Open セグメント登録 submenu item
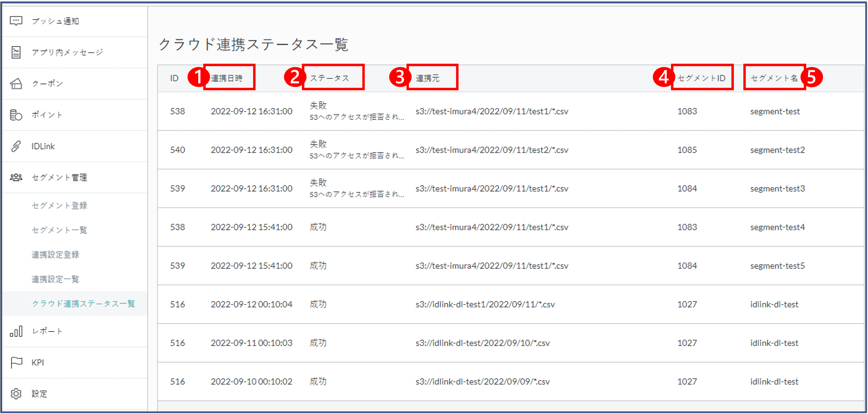Viewport: 868px width, 414px height. (59, 205)
